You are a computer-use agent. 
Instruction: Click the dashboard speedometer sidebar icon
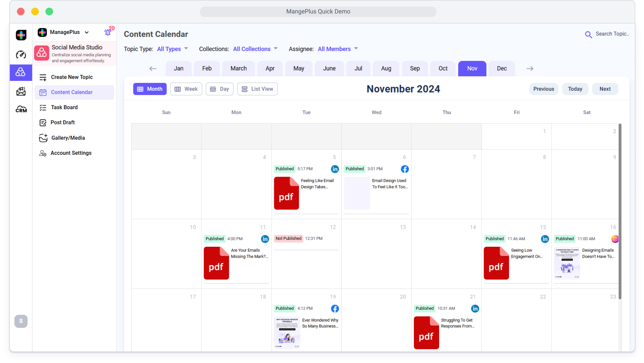(21, 54)
